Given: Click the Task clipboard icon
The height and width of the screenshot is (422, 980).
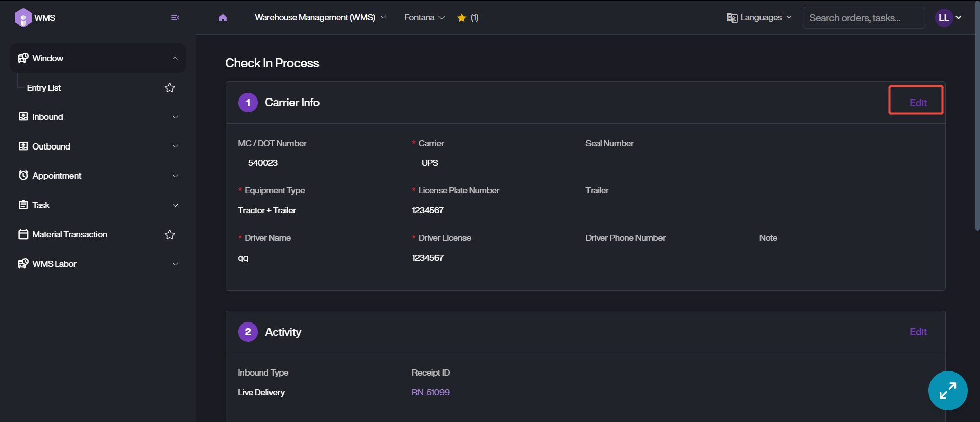Looking at the screenshot, I should [x=23, y=205].
